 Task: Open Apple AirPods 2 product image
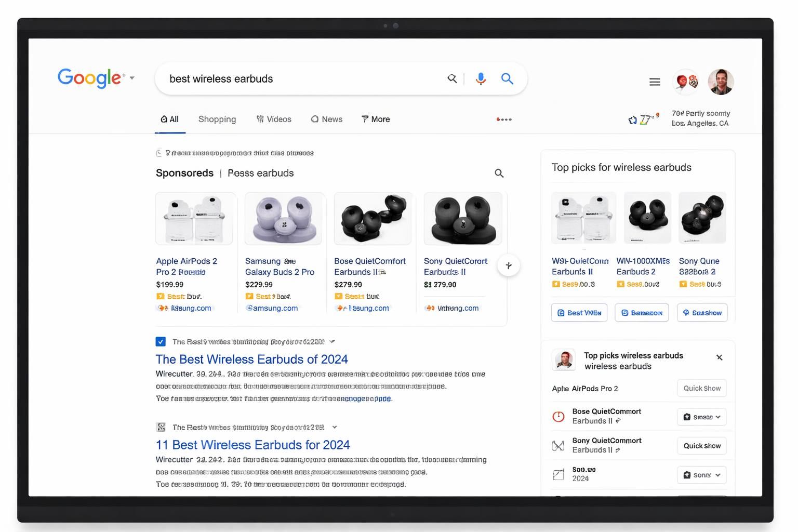[x=194, y=219]
